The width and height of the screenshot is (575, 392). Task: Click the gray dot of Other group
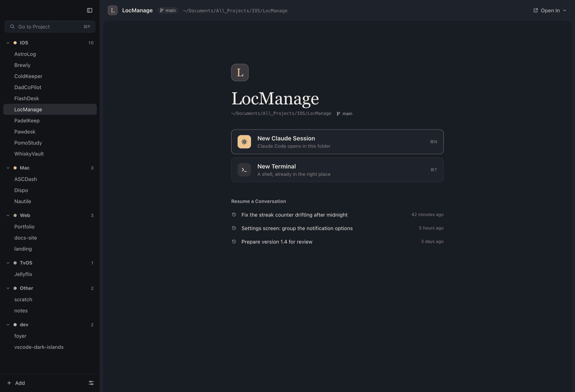click(x=15, y=288)
